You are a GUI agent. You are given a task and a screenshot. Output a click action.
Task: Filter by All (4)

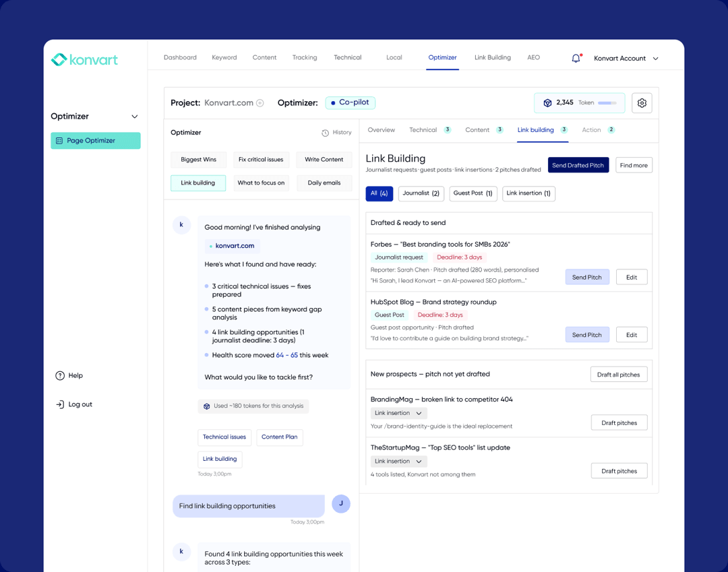click(x=380, y=193)
